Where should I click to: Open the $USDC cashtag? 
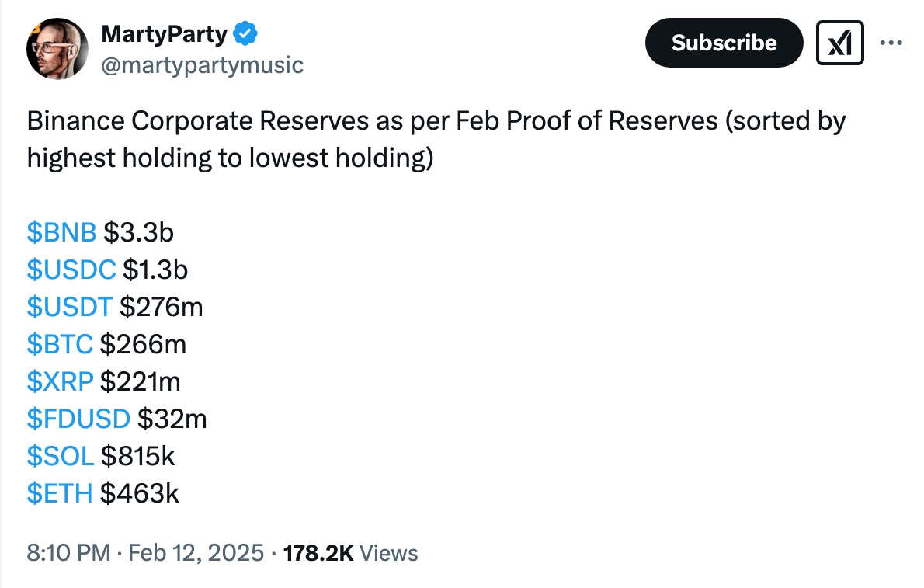click(x=71, y=269)
